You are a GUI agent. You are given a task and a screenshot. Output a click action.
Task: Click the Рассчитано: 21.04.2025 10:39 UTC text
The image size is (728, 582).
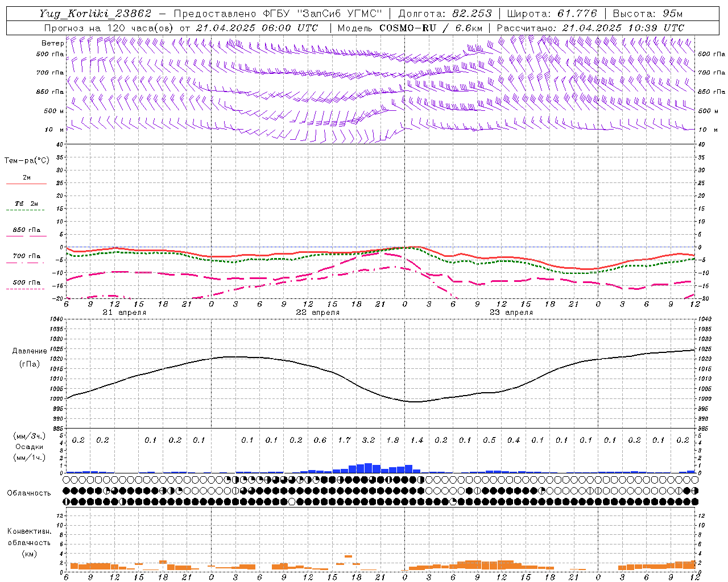(x=590, y=28)
